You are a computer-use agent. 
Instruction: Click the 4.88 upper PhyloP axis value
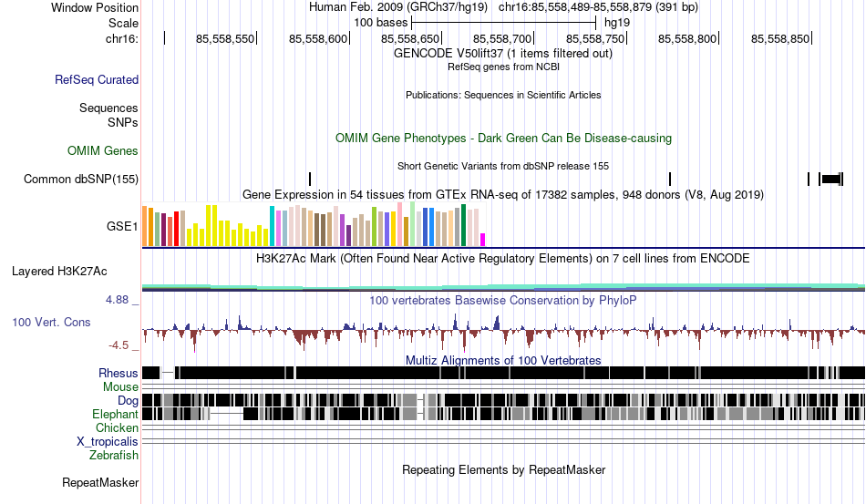point(117,300)
